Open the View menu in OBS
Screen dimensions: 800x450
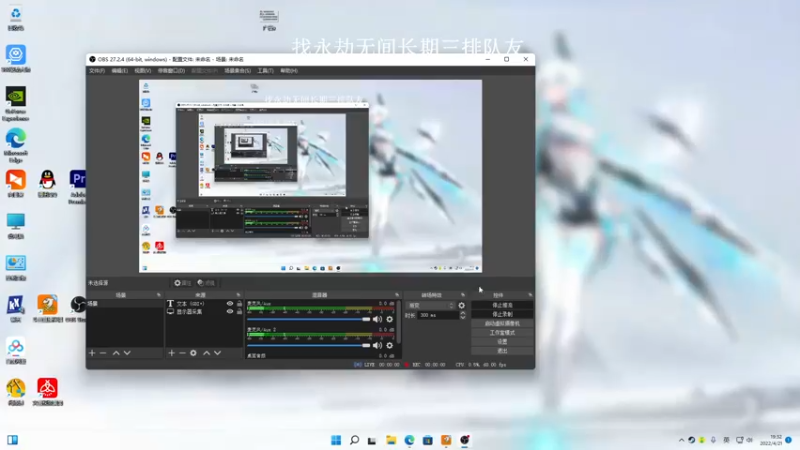pyautogui.click(x=142, y=71)
